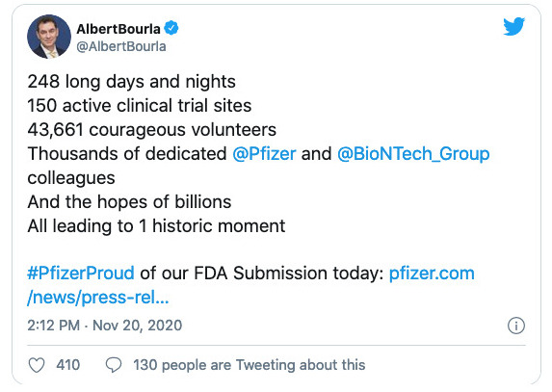Open replies via speech bubble icon
The image size is (552, 392).
click(x=114, y=365)
